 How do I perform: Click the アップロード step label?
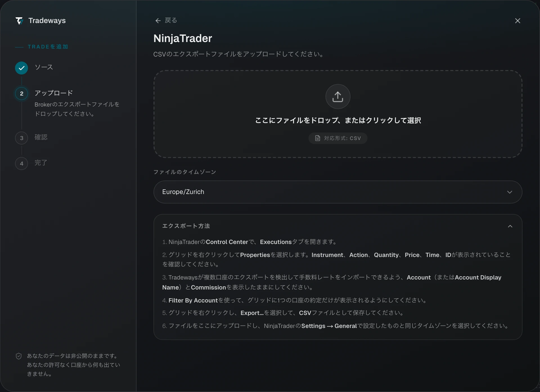click(54, 93)
